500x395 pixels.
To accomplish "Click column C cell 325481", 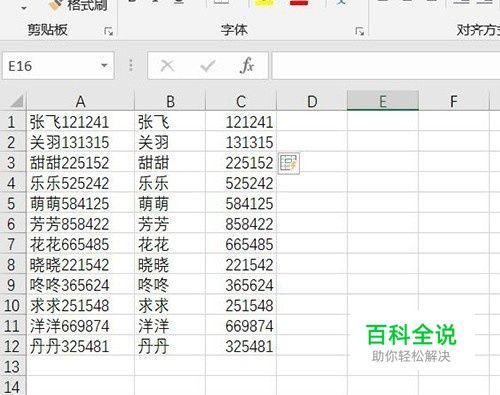I will click(241, 346).
